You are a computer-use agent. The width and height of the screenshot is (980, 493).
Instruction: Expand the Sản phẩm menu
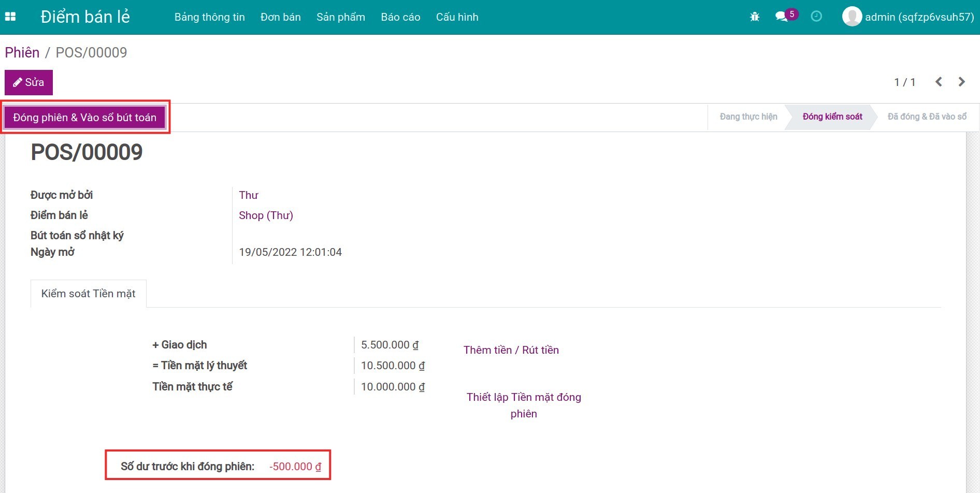340,17
